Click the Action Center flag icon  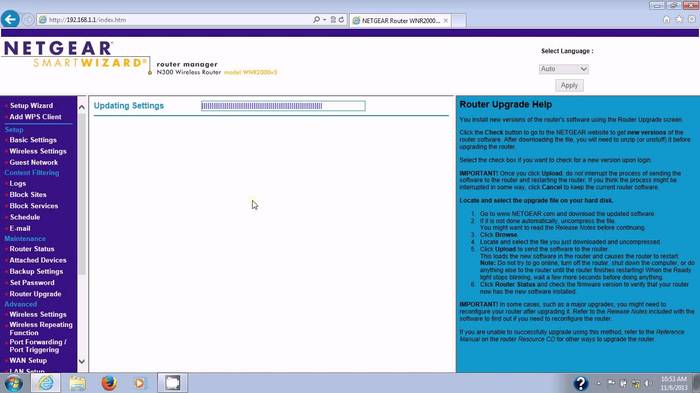(x=611, y=383)
